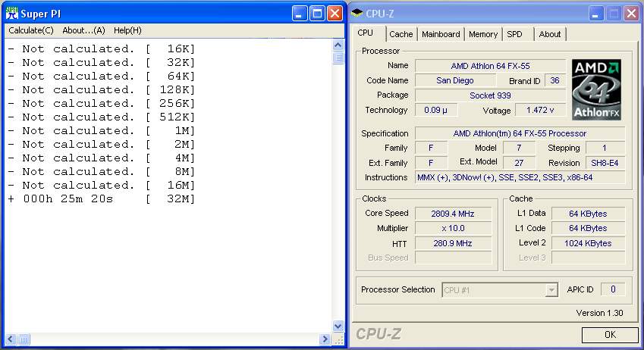This screenshot has height=350, width=644.
Task: Click the Brand ID value 36
Action: pyautogui.click(x=555, y=81)
